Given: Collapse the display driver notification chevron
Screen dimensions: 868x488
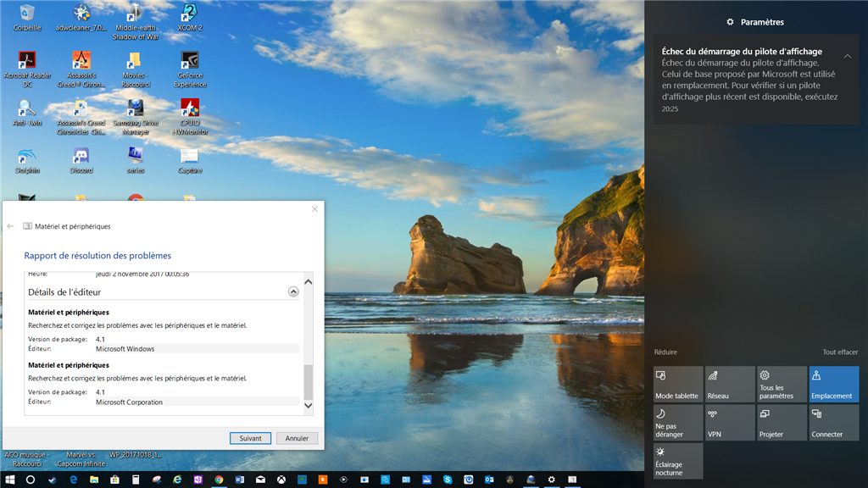Looking at the screenshot, I should click(848, 56).
